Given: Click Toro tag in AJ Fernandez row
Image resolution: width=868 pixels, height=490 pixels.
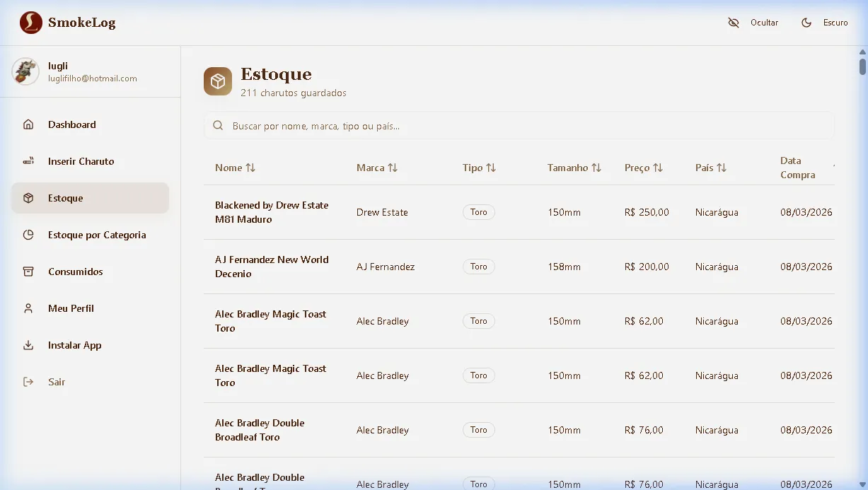Looking at the screenshot, I should click(479, 267).
